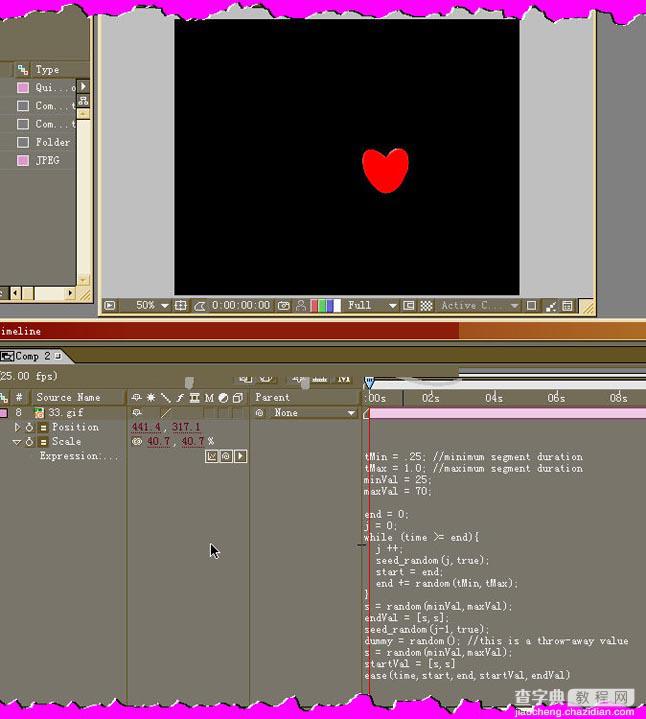The width and height of the screenshot is (646, 719).
Task: Click the Parent column header
Action: [x=272, y=398]
